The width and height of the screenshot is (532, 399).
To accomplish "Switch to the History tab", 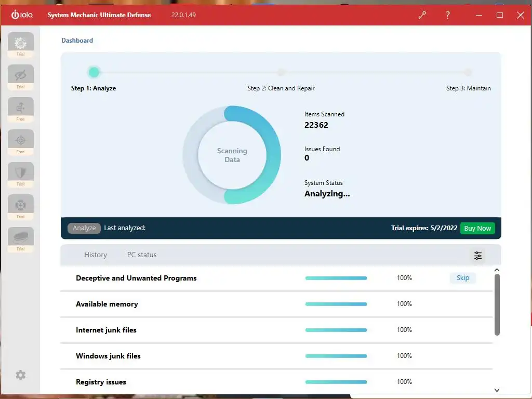I will tap(96, 255).
